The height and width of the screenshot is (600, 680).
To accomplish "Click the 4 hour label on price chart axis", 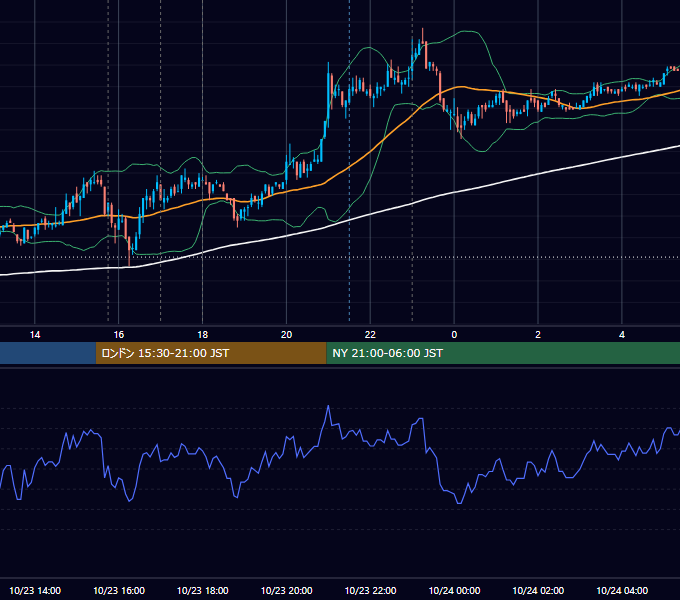I will [622, 335].
